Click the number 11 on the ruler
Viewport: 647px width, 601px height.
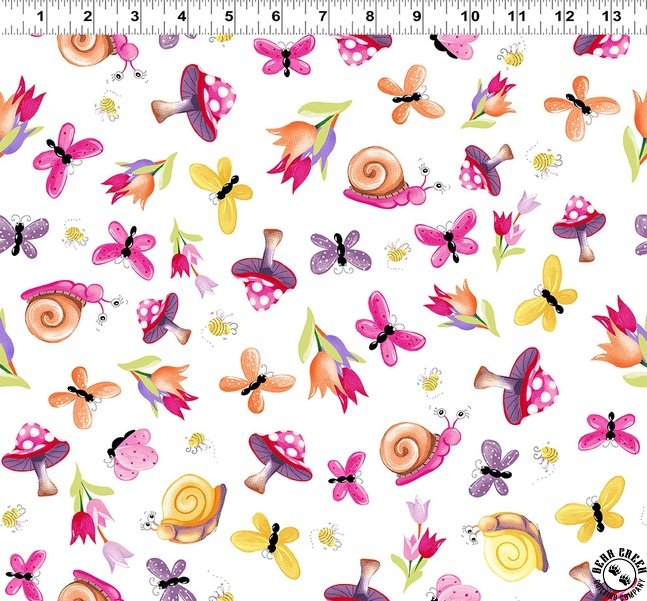pyautogui.click(x=516, y=17)
